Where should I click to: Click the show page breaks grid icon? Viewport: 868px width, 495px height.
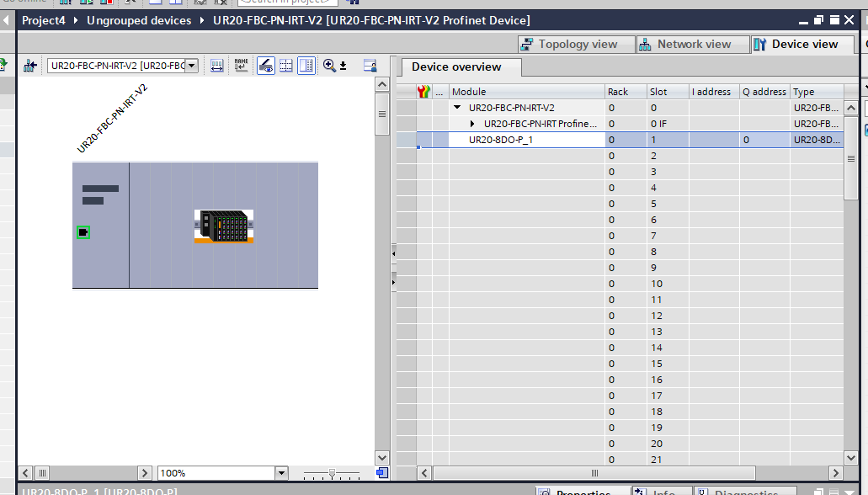pyautogui.click(x=285, y=66)
